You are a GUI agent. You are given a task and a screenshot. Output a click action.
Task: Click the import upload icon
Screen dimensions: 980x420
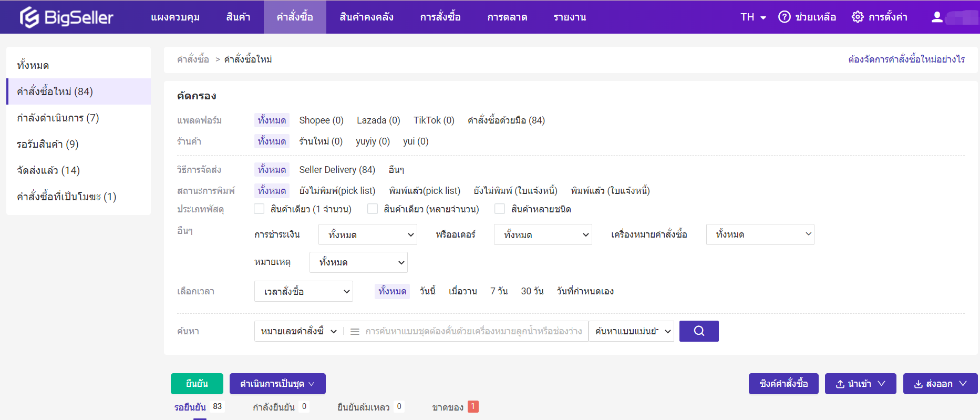coord(840,384)
